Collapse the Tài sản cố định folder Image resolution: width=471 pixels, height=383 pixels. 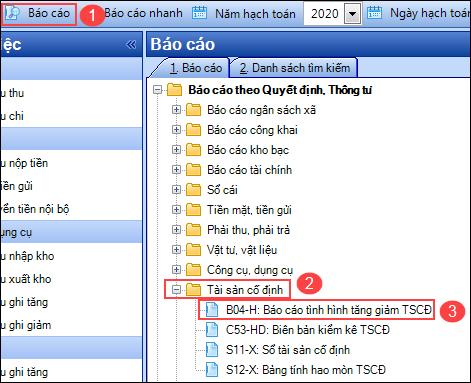coord(176,290)
